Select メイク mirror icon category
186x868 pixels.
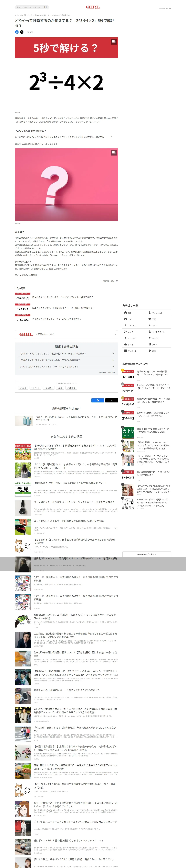[125, 332]
